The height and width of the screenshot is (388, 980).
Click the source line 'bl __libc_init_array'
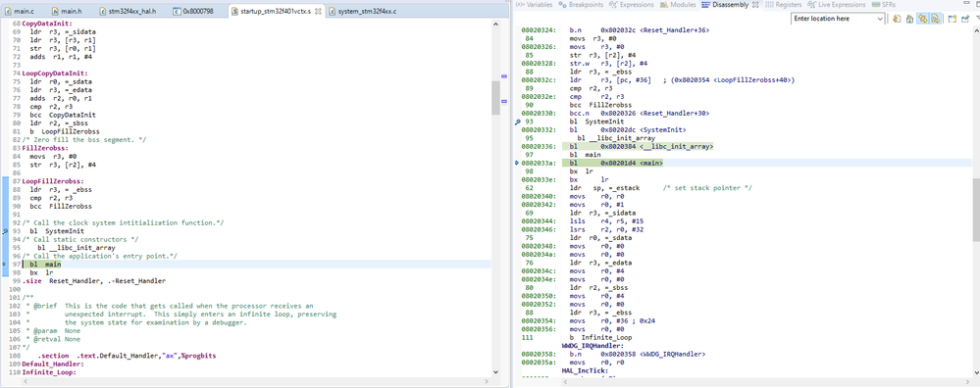click(x=76, y=248)
